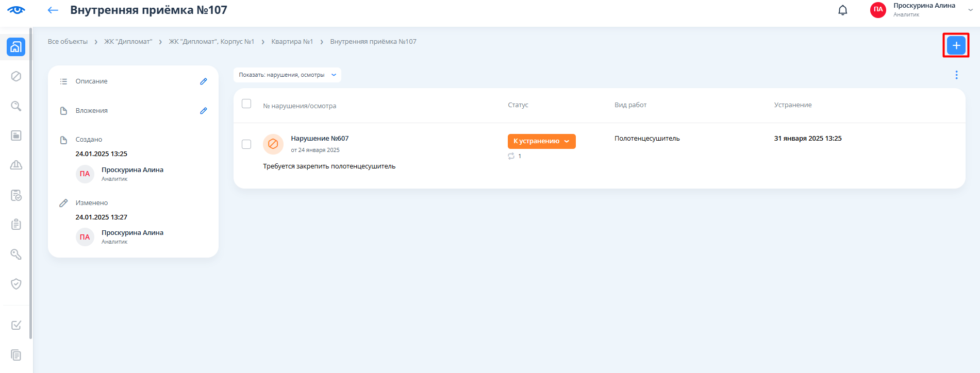
Task: Open the shield check icon in sidebar
Action: [x=16, y=284]
